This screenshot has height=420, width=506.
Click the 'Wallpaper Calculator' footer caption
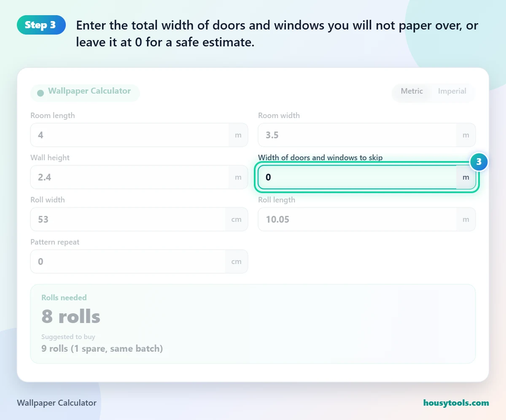click(57, 403)
